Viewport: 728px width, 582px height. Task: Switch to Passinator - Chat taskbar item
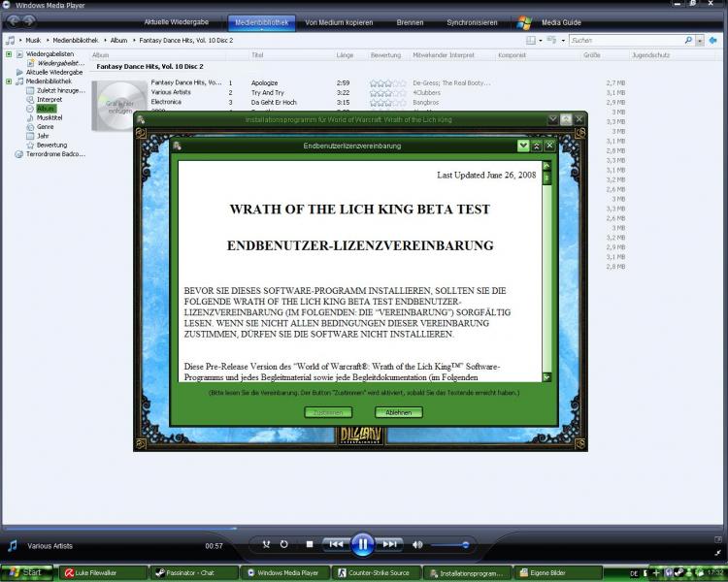coord(193,572)
